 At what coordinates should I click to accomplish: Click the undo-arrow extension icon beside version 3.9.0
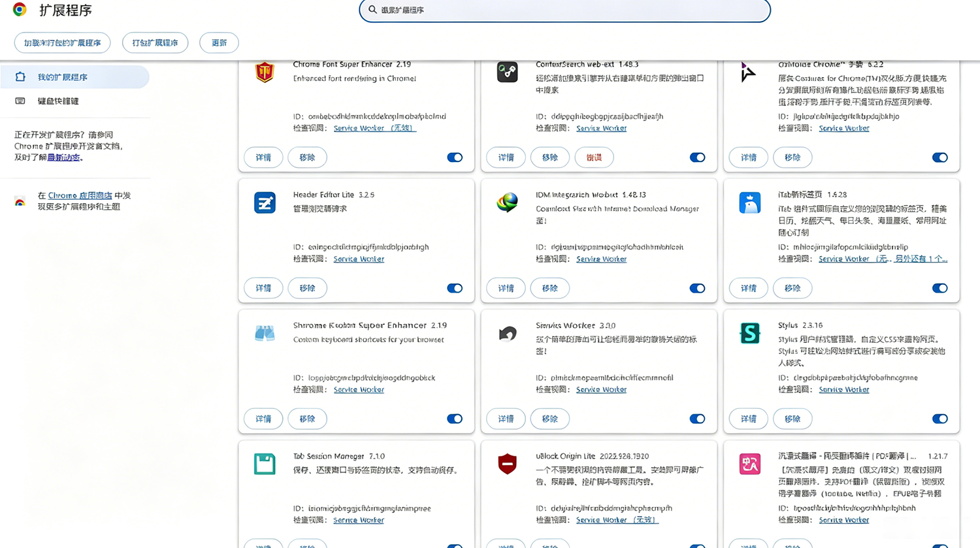point(507,334)
